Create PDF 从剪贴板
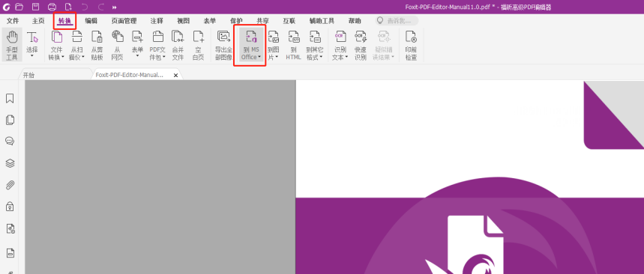644x274 pixels. click(x=97, y=45)
